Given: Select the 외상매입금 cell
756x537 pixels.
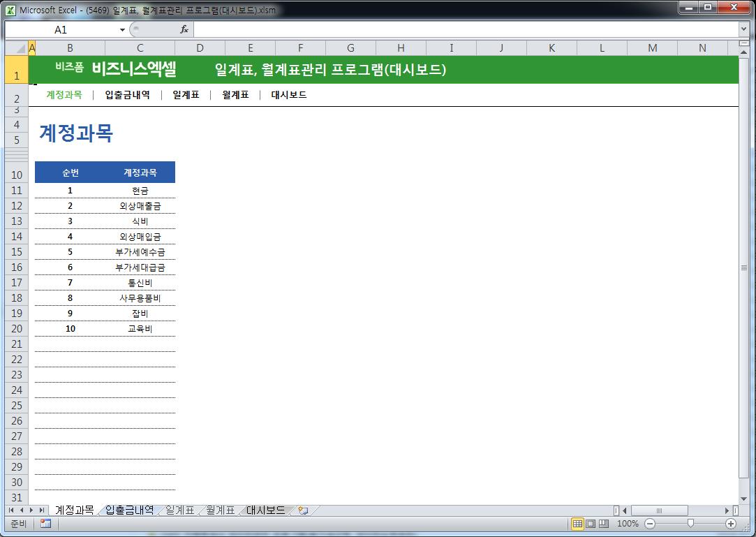Looking at the screenshot, I should (140, 237).
